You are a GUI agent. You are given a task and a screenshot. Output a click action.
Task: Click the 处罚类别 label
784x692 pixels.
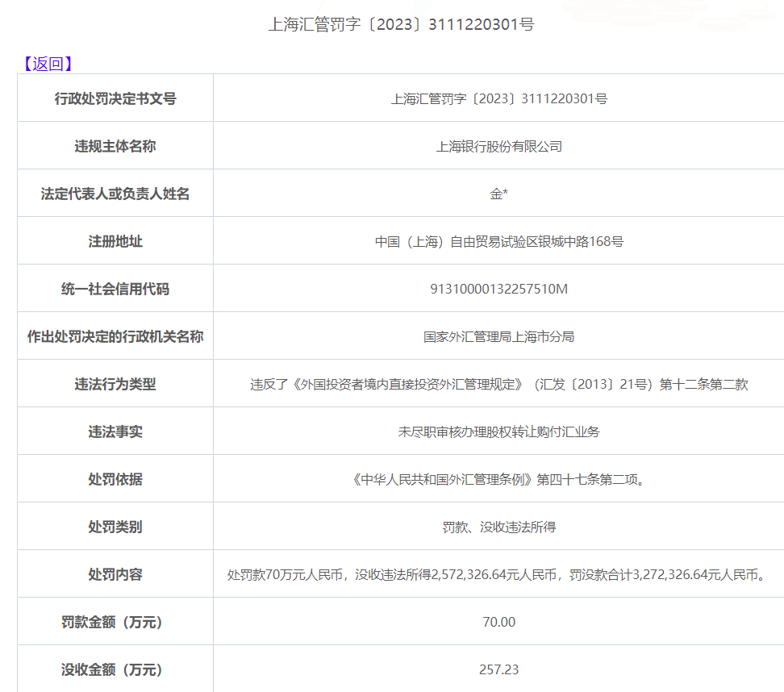pyautogui.click(x=115, y=527)
